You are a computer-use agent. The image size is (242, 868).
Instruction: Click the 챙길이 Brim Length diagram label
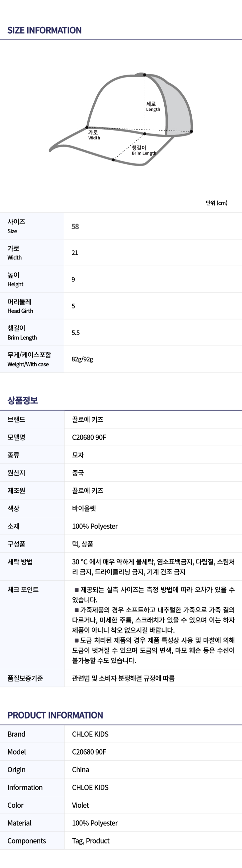point(144,150)
